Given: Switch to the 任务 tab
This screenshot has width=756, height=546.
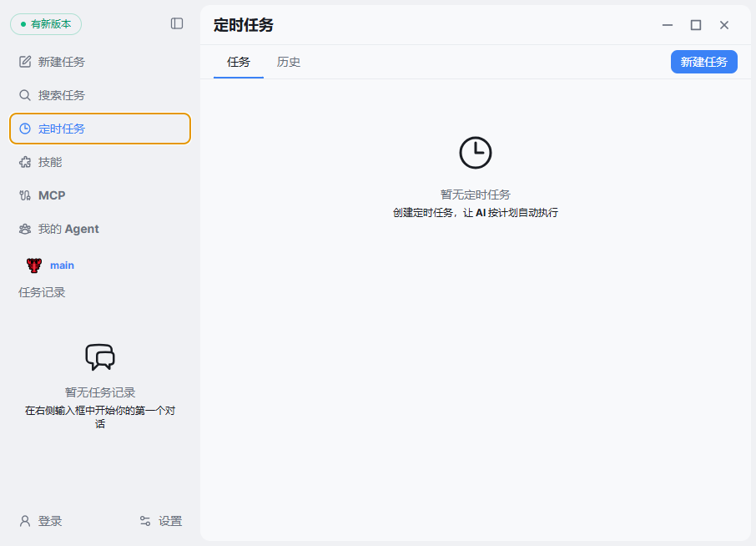Looking at the screenshot, I should 238,63.
